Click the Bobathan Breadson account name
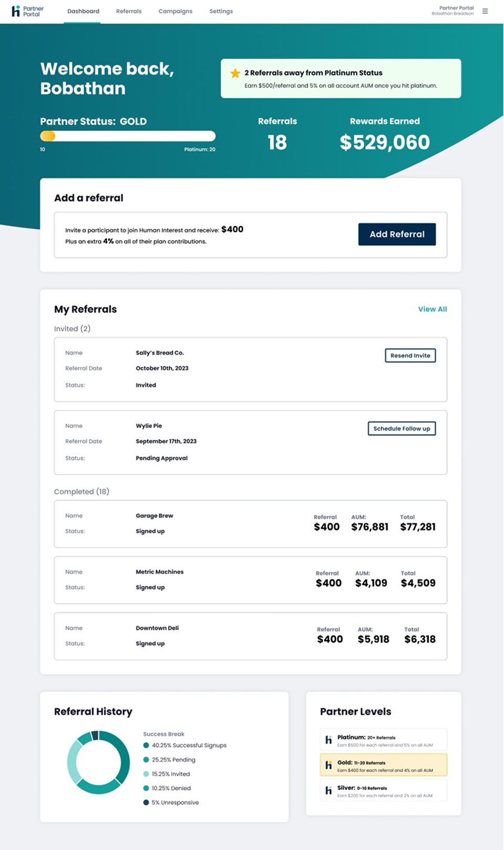 point(453,14)
